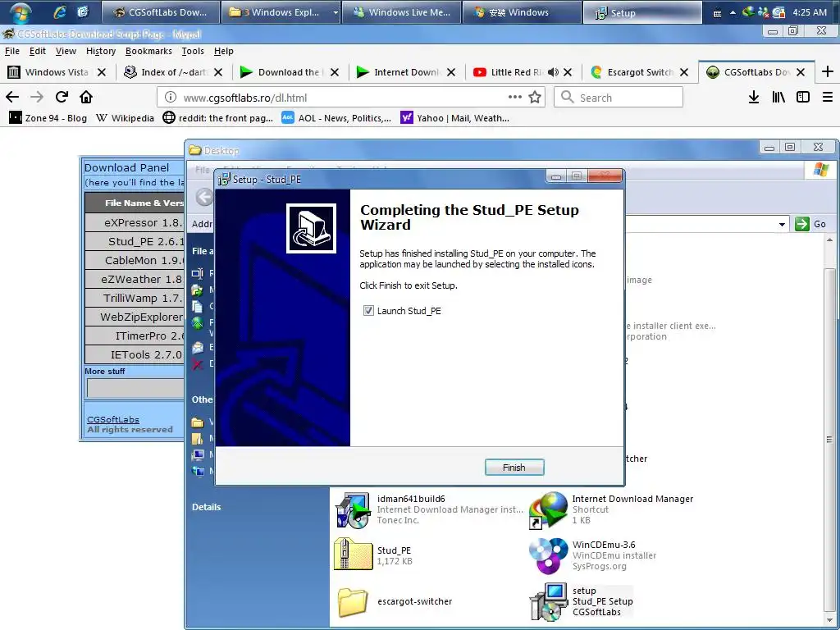Viewport: 840px width, 630px height.
Task: Open the History menu
Action: click(101, 51)
